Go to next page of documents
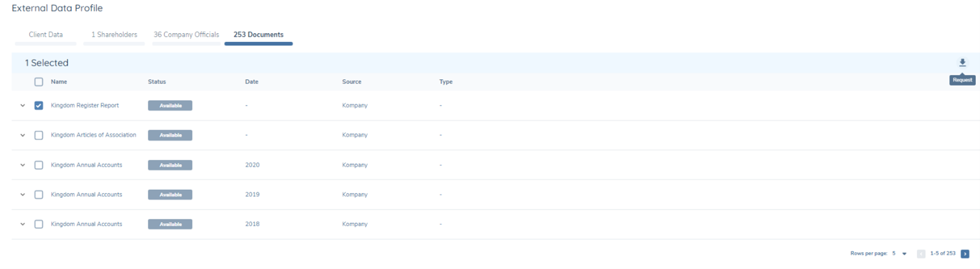Image resolution: width=980 pixels, height=269 pixels. (965, 254)
